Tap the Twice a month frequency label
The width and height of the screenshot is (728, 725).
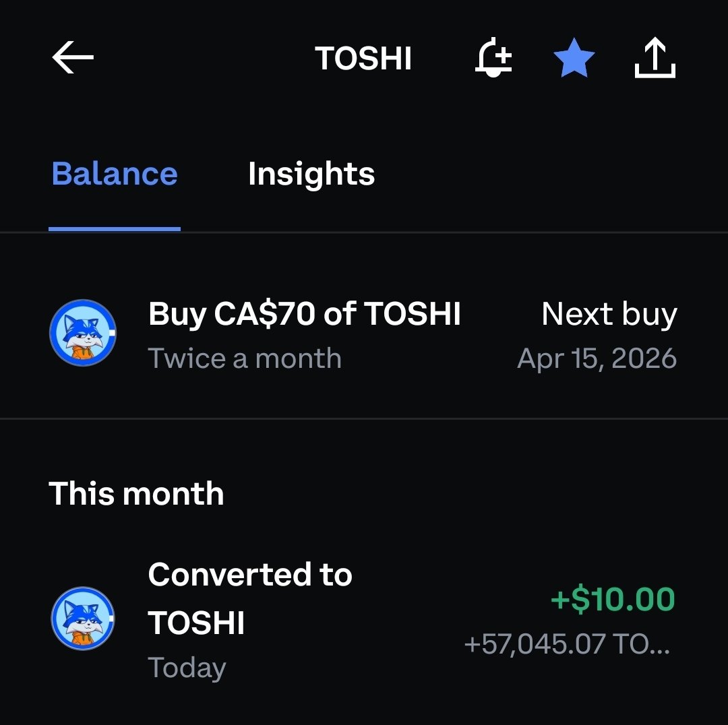point(244,358)
